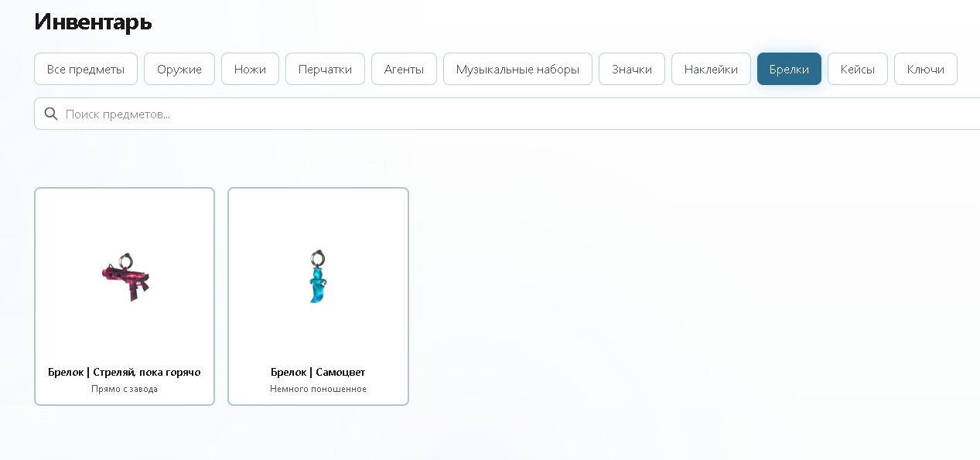Screen dimensions: 980x460
Task: Open item titled 'Брелок | Стреляй, пока горячо'
Action: pyautogui.click(x=125, y=372)
